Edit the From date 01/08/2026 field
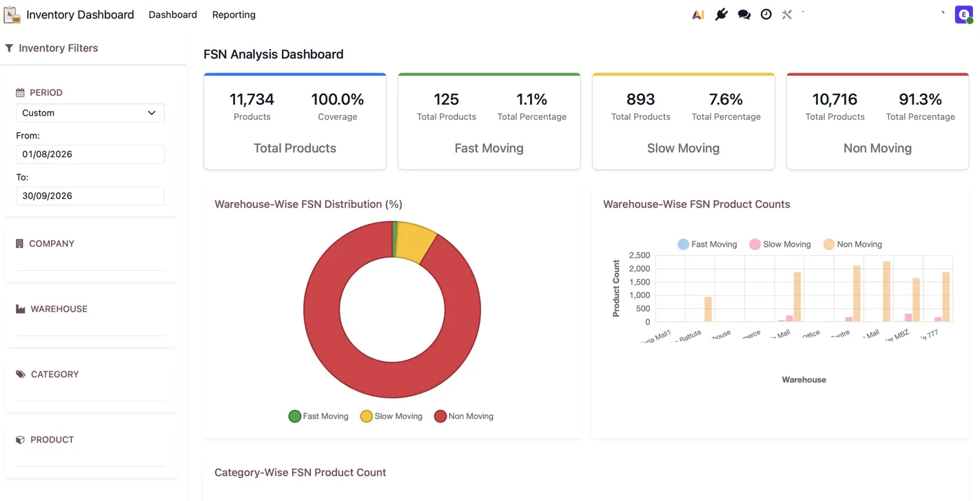The height and width of the screenshot is (501, 980). pos(90,154)
